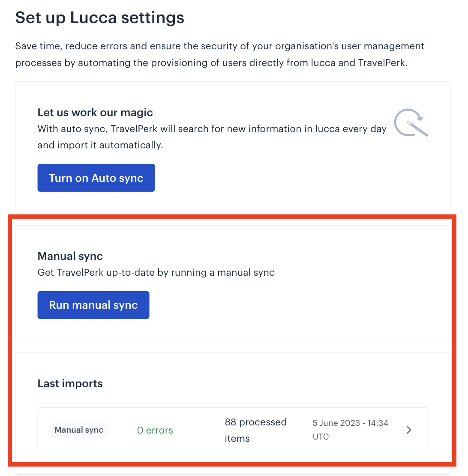
Task: Click the Manual sync badge in Last imports
Action: point(79,430)
